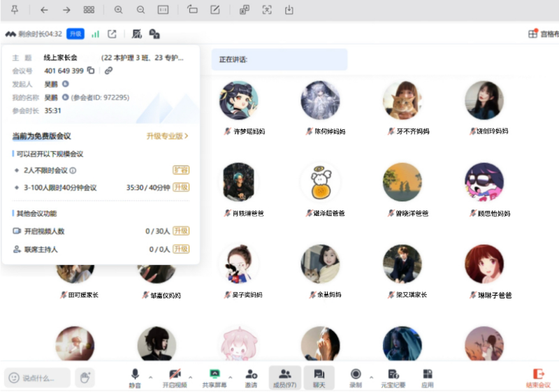Screen dimensions: 559x392
Task: Select 琳琳子爸爸 participant avatar
Action: [484, 264]
